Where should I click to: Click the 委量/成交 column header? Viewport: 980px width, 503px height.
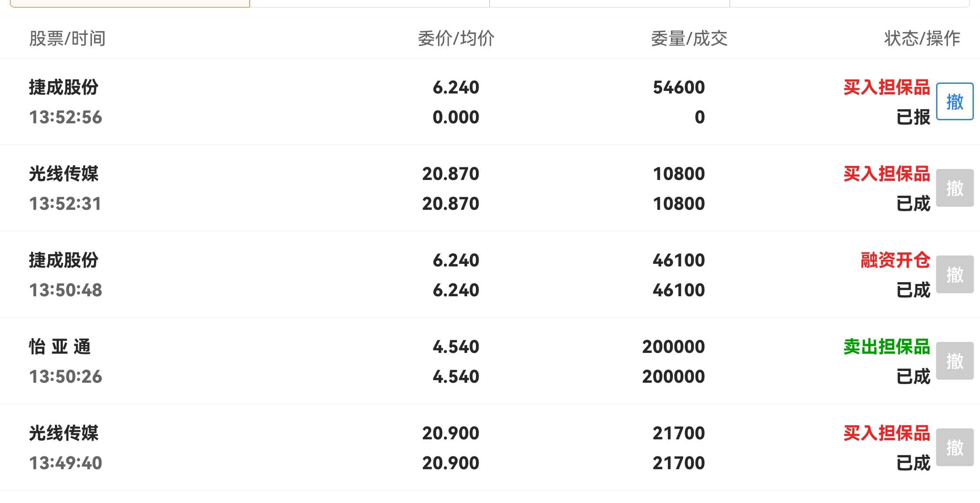point(689,39)
